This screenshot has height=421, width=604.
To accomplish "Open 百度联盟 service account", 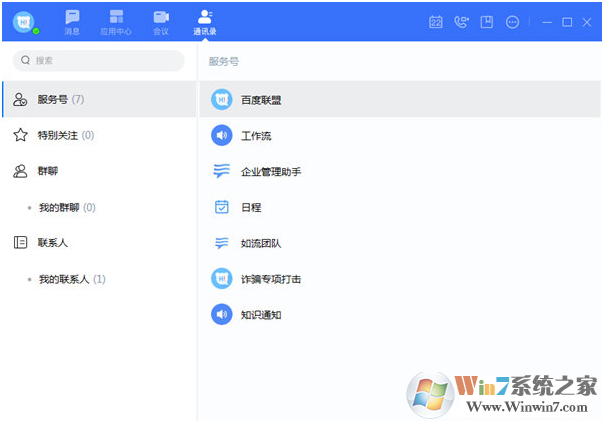I will click(x=400, y=100).
